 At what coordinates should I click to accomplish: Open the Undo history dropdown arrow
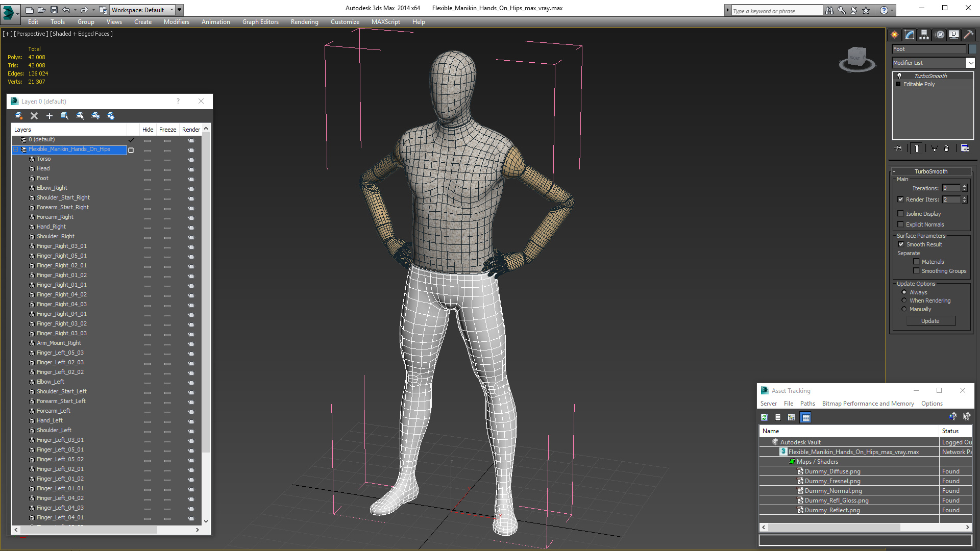[x=76, y=10]
